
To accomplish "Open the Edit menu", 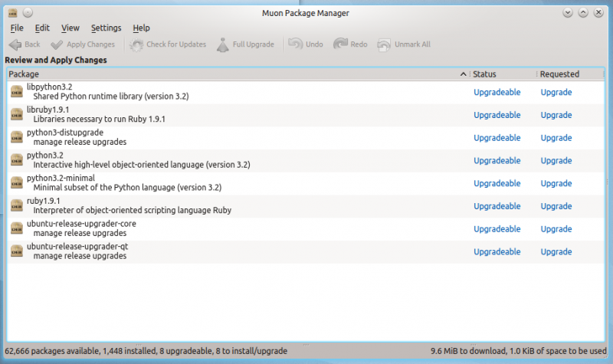I will pos(42,28).
